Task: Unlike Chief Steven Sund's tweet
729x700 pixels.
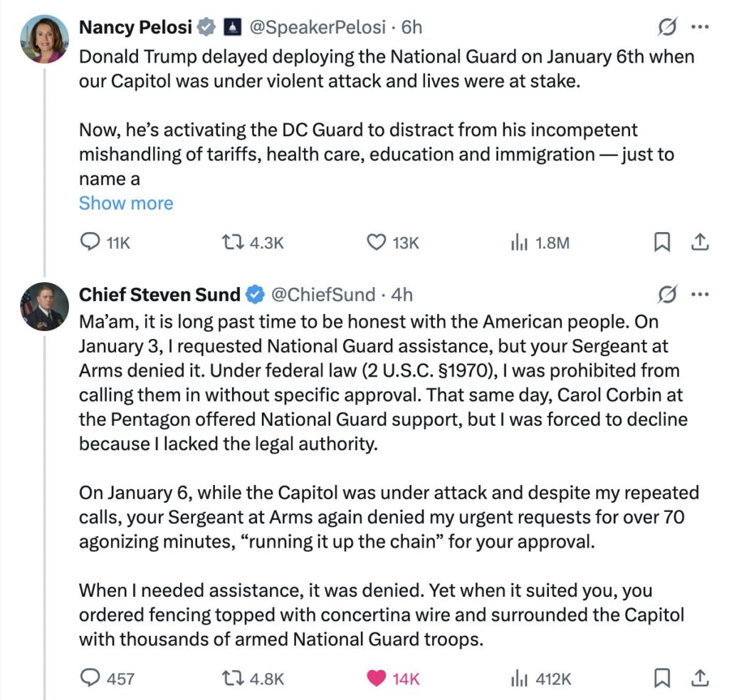Action: tap(376, 679)
